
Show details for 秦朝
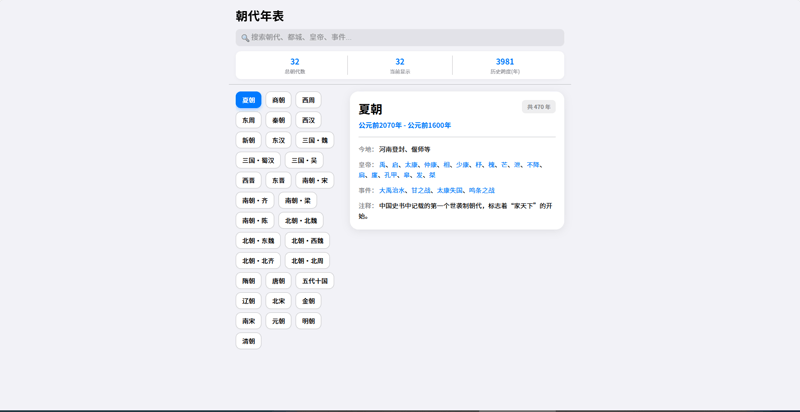click(279, 120)
